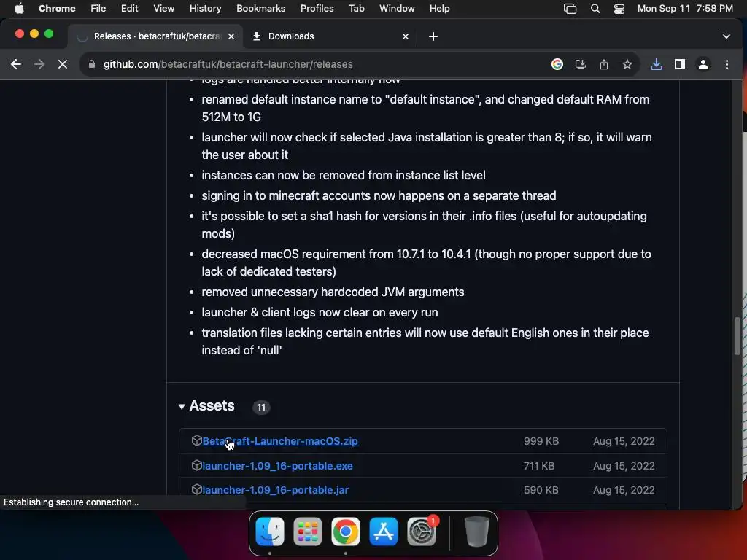Click the "999 KB" file size
Screen dimensions: 747x560
click(x=541, y=441)
